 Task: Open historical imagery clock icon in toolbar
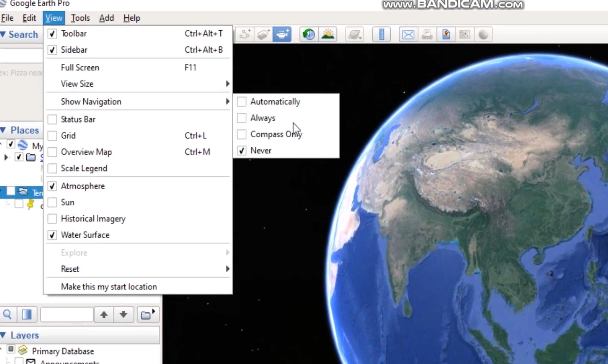(309, 34)
